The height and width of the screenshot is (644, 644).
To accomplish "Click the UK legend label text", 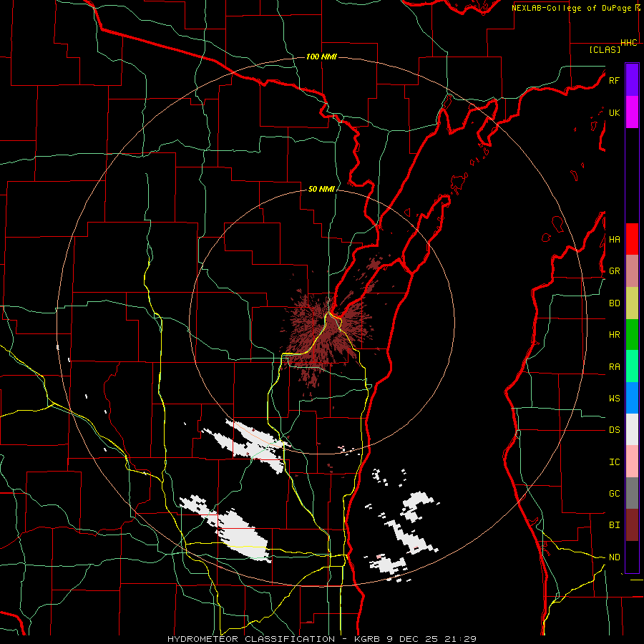I will (614, 112).
